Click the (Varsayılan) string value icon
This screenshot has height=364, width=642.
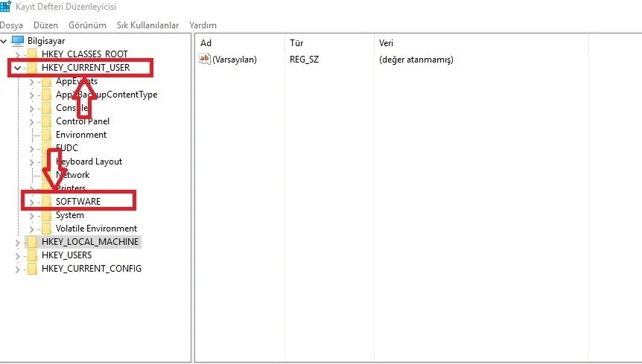pyautogui.click(x=205, y=60)
